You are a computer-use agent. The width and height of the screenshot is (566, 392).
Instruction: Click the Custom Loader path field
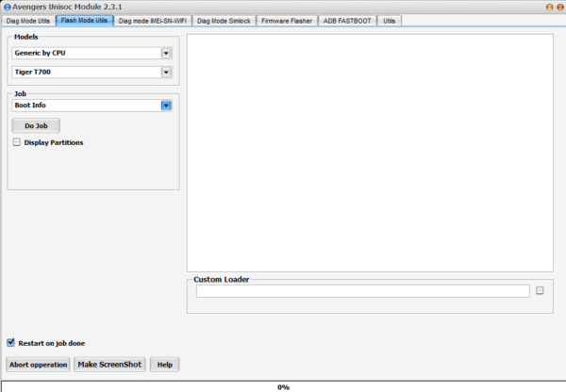363,291
